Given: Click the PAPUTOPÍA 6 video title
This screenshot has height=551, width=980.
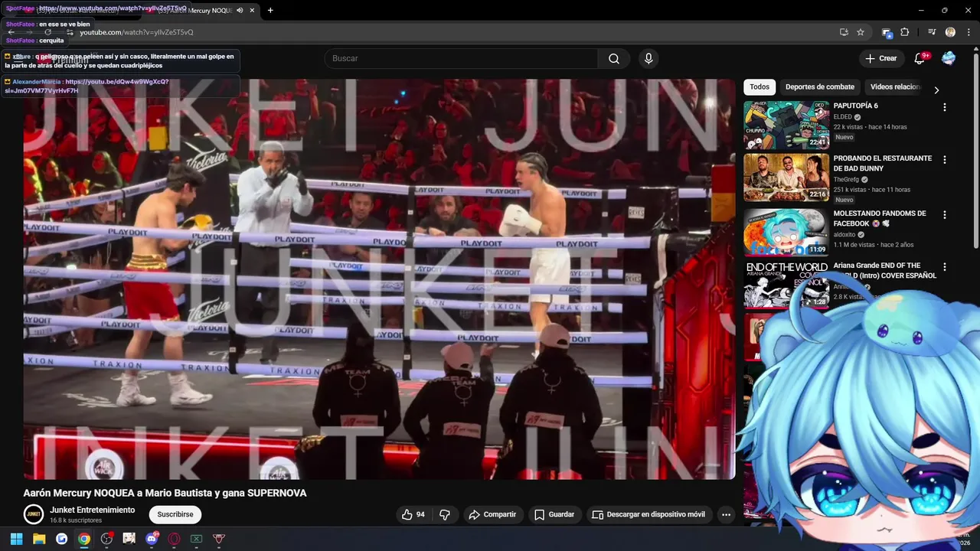Looking at the screenshot, I should click(x=855, y=106).
